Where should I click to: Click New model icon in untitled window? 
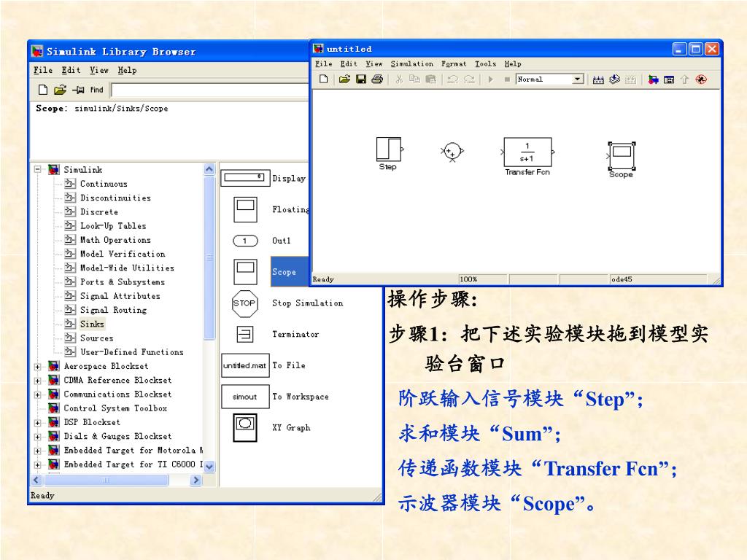(x=323, y=79)
